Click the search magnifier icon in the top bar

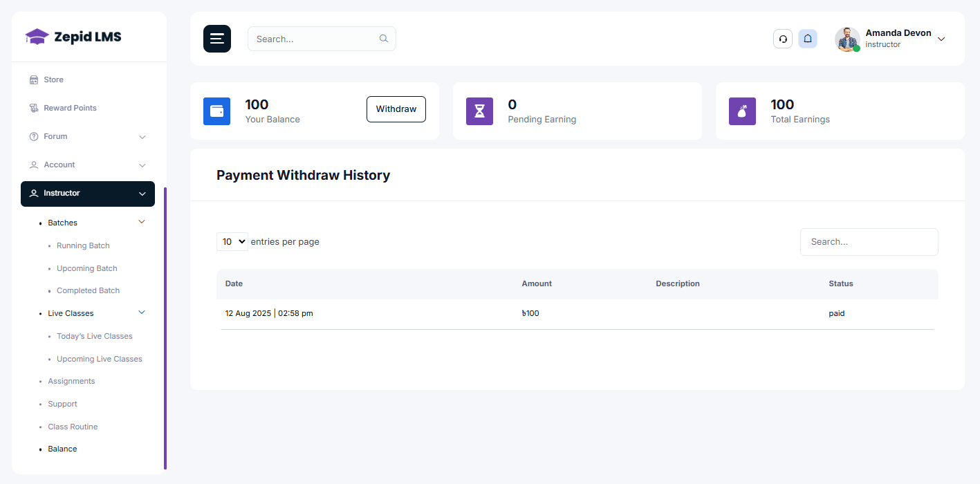point(383,39)
